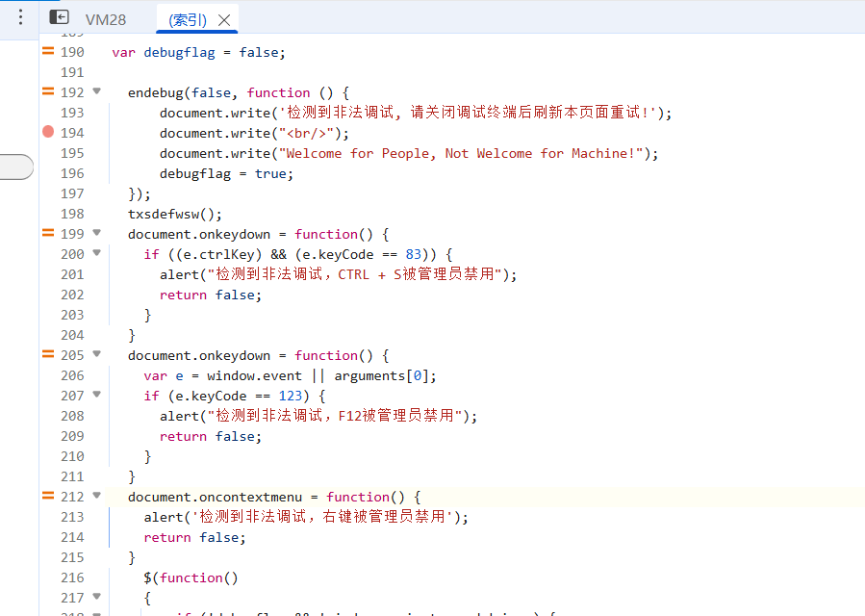Click the CTRL + S alert line
The image size is (865, 616).
(338, 274)
